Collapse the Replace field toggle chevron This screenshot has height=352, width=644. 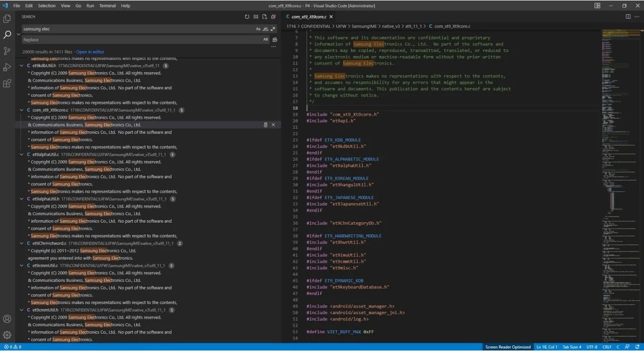coord(18,34)
